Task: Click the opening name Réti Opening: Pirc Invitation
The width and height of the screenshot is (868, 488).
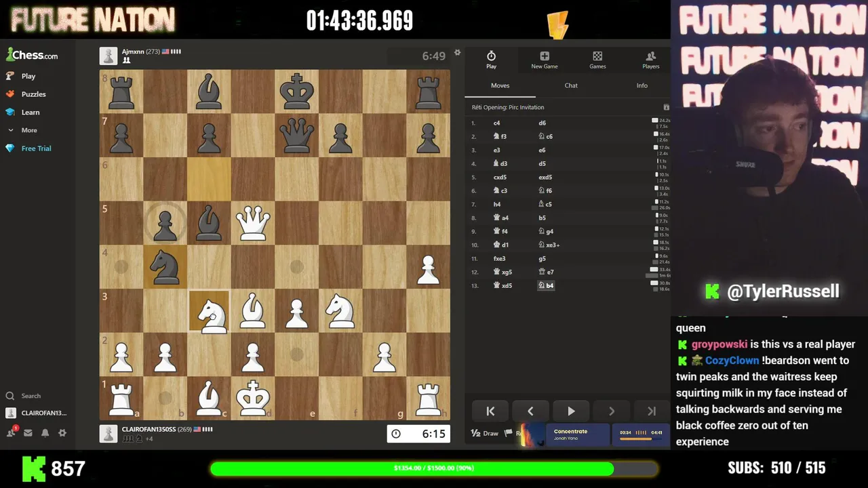Action: [508, 107]
